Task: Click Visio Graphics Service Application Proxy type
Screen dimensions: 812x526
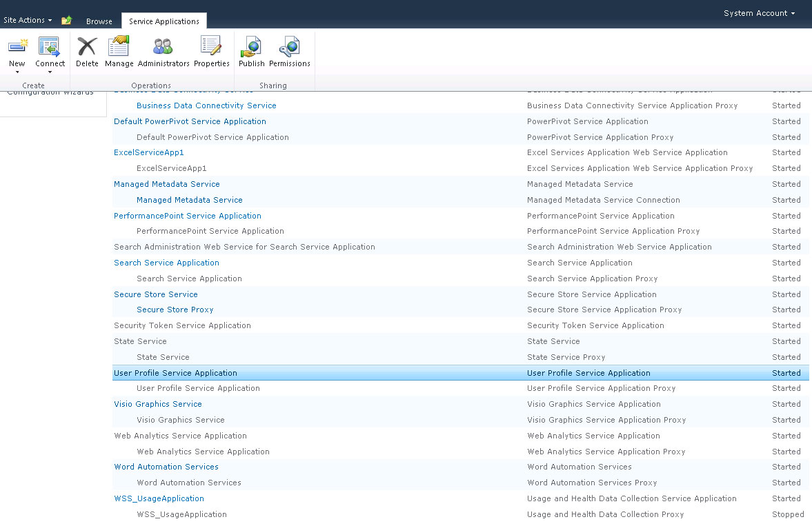Action: pos(606,420)
